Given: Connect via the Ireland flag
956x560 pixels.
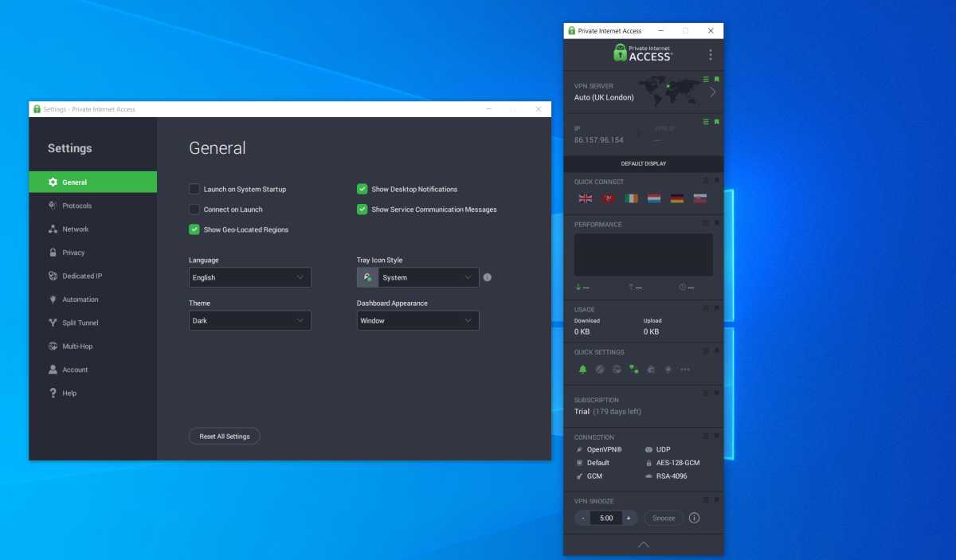Looking at the screenshot, I should (x=632, y=198).
